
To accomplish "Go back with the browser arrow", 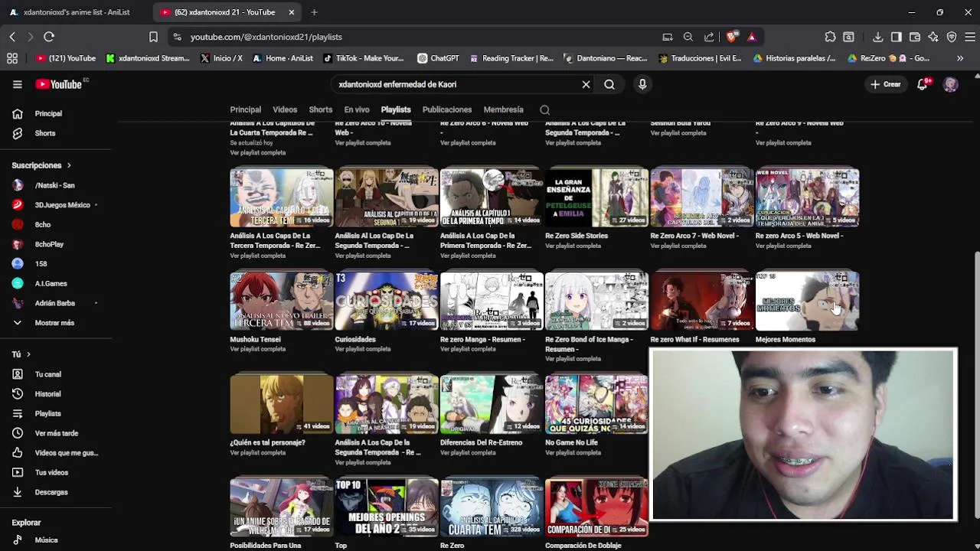I will pos(12,37).
